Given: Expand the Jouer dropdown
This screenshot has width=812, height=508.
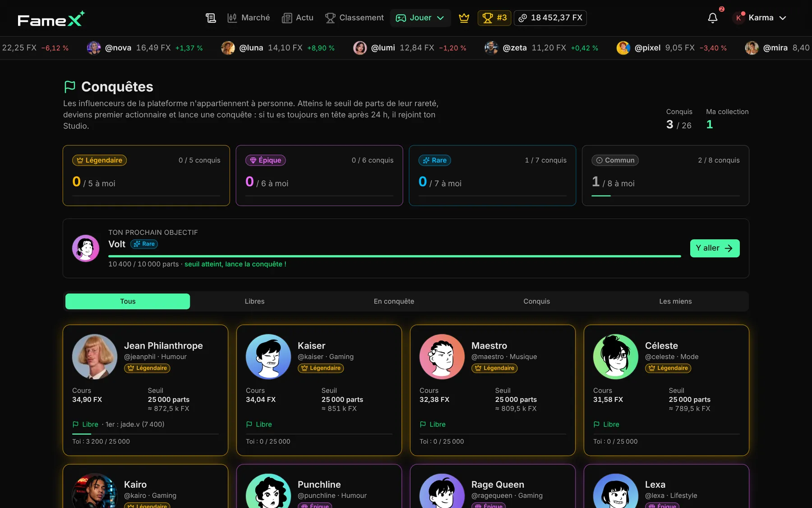Looking at the screenshot, I should 420,18.
